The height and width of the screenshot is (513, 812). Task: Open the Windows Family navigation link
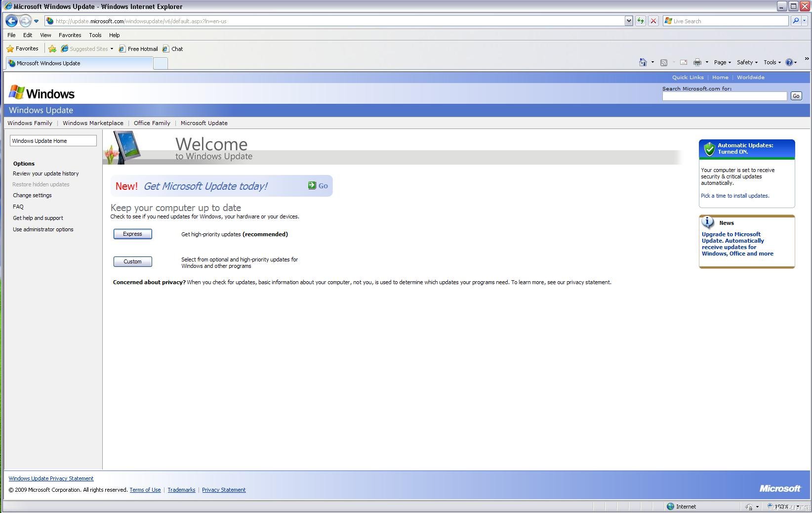coord(30,123)
